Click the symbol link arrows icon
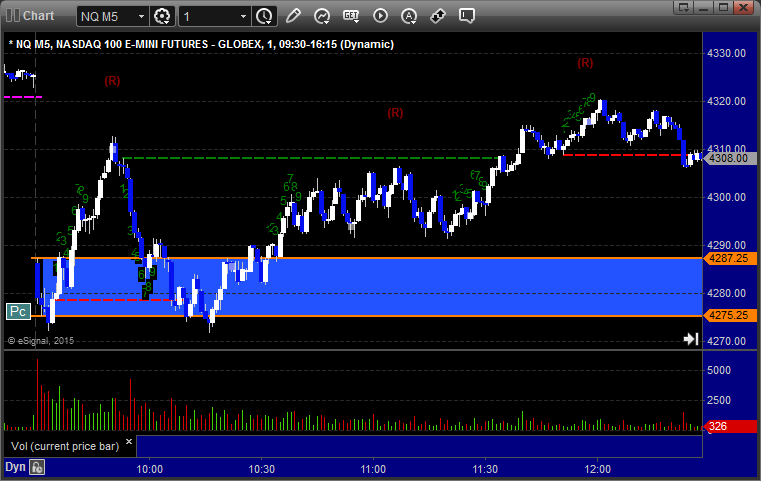Image resolution: width=761 pixels, height=481 pixels. coord(438,16)
